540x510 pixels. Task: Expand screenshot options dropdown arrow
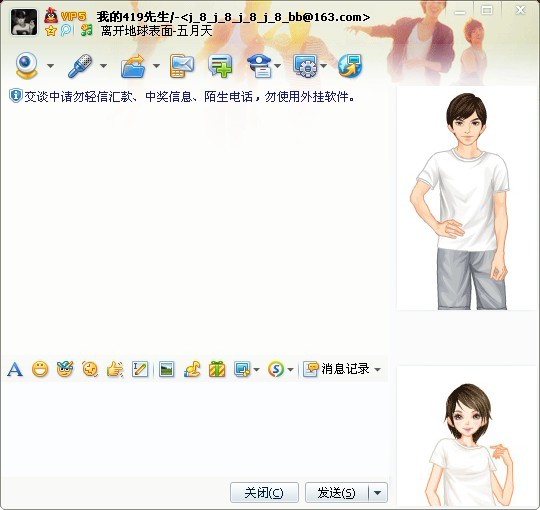coord(256,370)
